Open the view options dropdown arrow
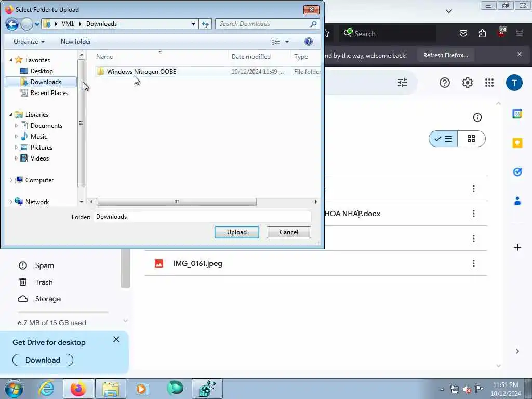The width and height of the screenshot is (532, 399). coord(287,42)
